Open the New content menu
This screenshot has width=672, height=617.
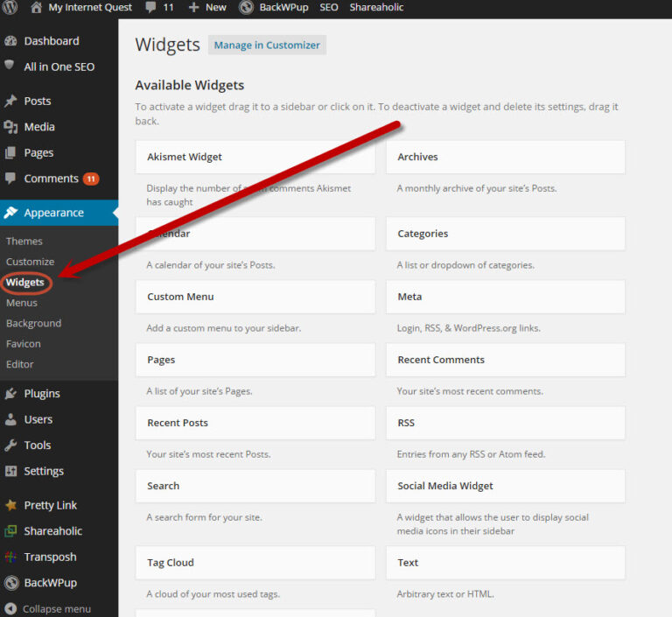pyautogui.click(x=215, y=7)
